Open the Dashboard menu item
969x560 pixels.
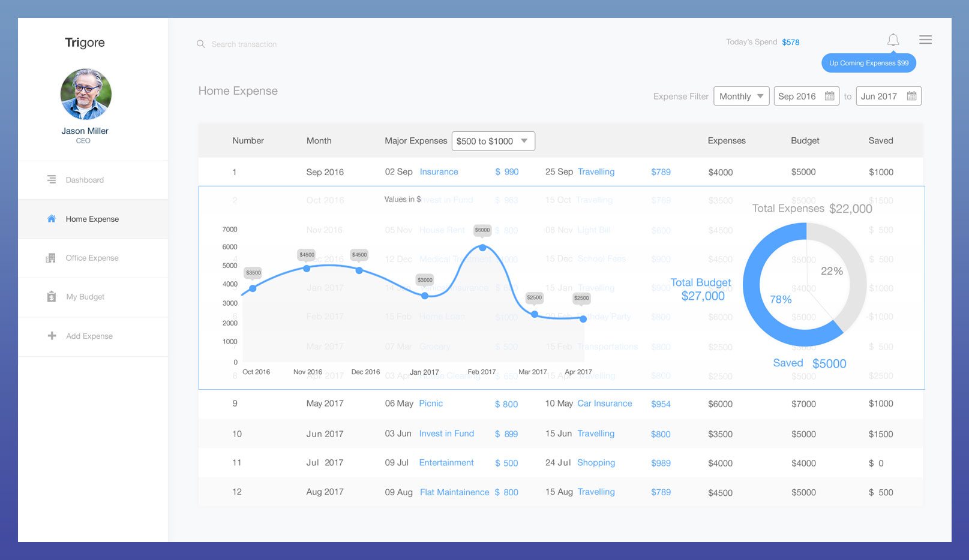(x=85, y=180)
